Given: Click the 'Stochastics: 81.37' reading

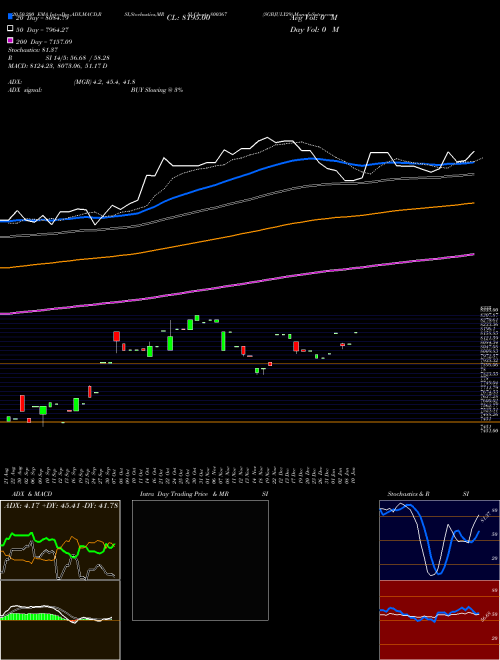Looking at the screenshot, I should pyautogui.click(x=33, y=50).
